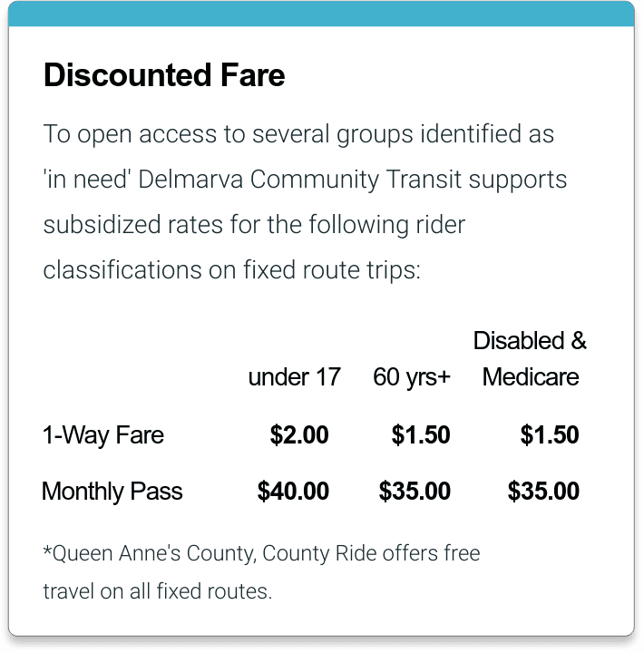Select the $1.50 one-way fare for 60 yrs+
644x653 pixels.
pos(421,435)
